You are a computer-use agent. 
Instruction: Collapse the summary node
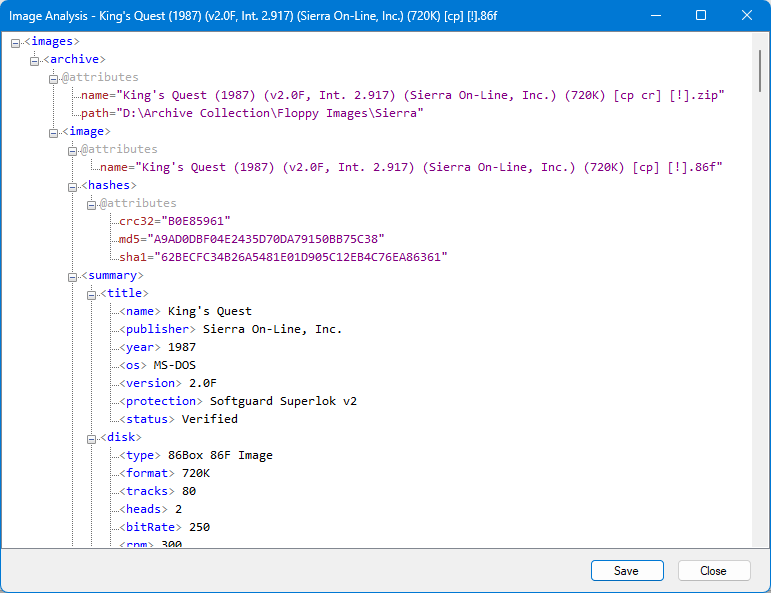[x=72, y=277]
